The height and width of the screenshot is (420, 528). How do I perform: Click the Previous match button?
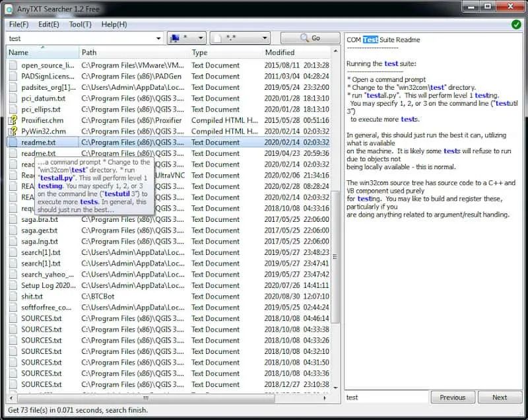pyautogui.click(x=453, y=398)
